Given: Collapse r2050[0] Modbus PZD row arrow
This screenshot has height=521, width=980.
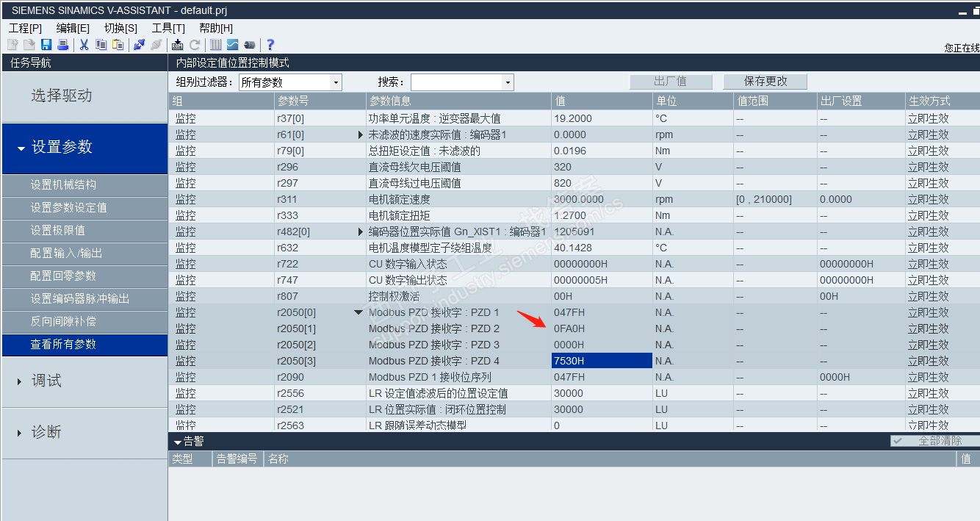Looking at the screenshot, I should click(x=359, y=312).
